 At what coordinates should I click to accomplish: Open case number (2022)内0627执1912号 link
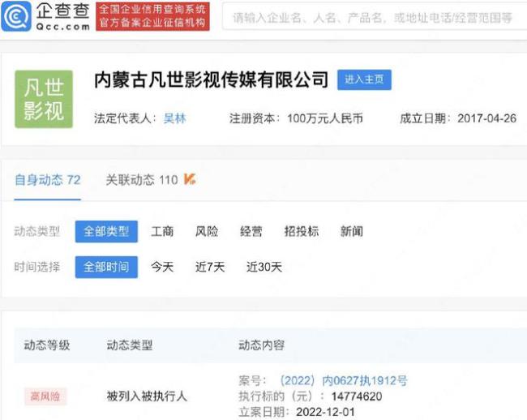tap(343, 380)
